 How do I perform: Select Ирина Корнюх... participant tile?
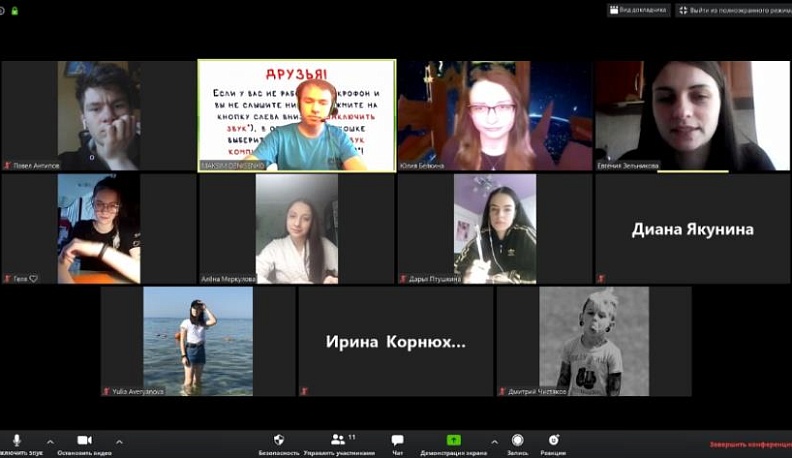[395, 341]
